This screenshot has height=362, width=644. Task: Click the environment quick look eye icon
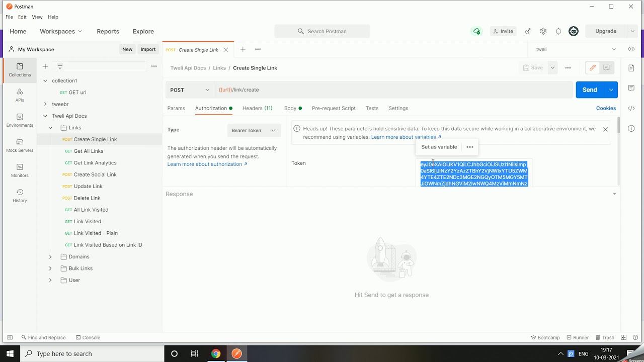(631, 49)
